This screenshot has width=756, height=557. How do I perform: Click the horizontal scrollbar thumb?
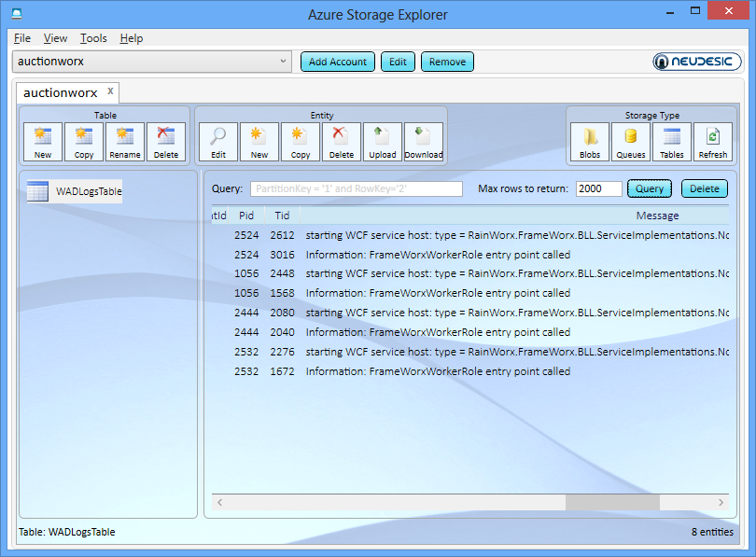[612, 502]
